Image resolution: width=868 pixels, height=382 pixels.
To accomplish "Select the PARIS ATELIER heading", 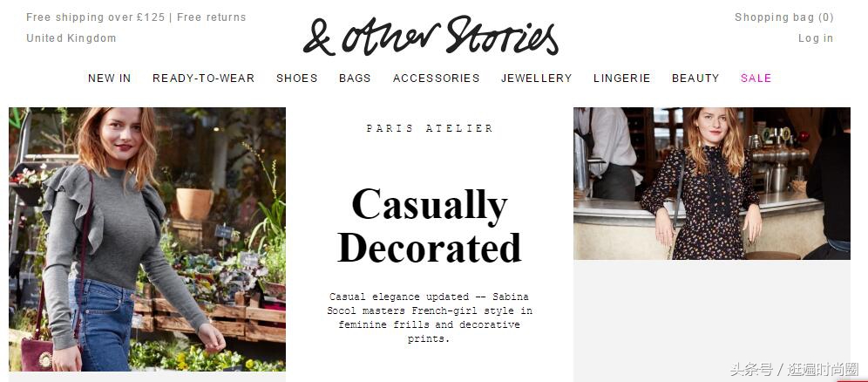I will coord(430,128).
